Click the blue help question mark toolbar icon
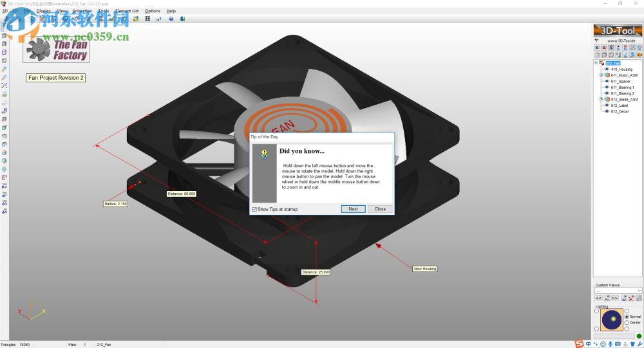 (171, 19)
